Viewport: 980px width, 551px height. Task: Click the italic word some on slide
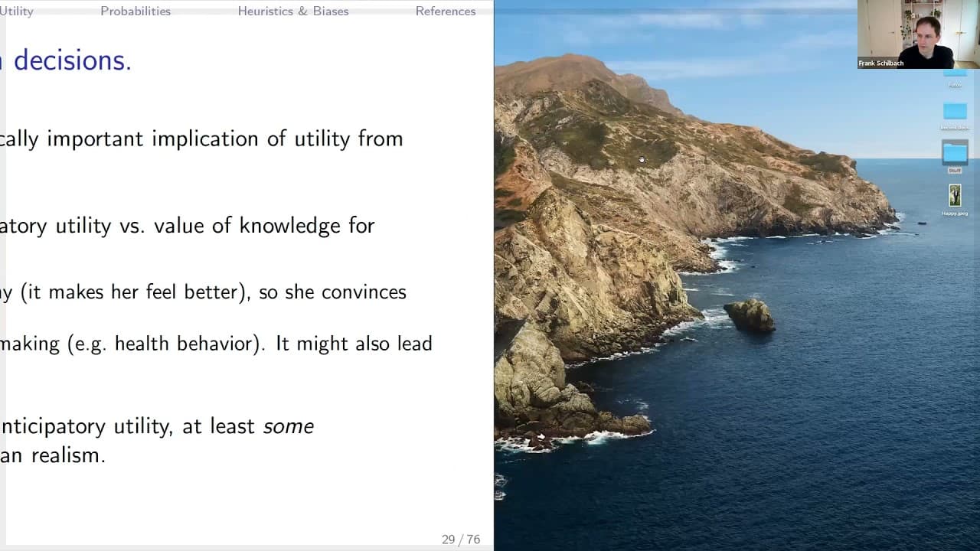(x=289, y=426)
